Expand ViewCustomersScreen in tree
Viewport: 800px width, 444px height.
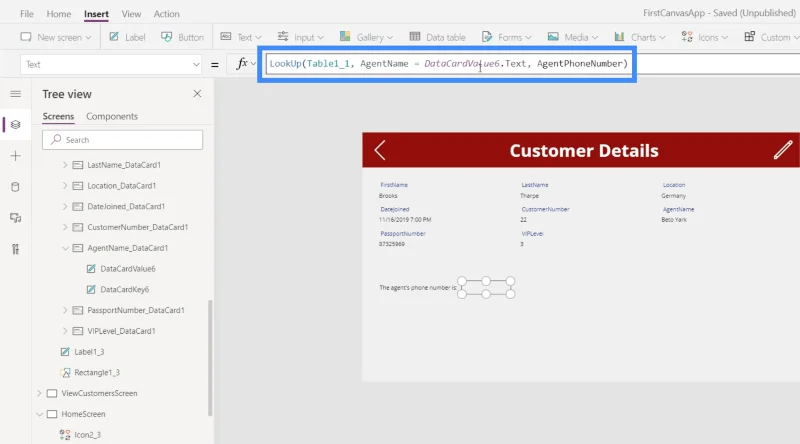click(39, 393)
